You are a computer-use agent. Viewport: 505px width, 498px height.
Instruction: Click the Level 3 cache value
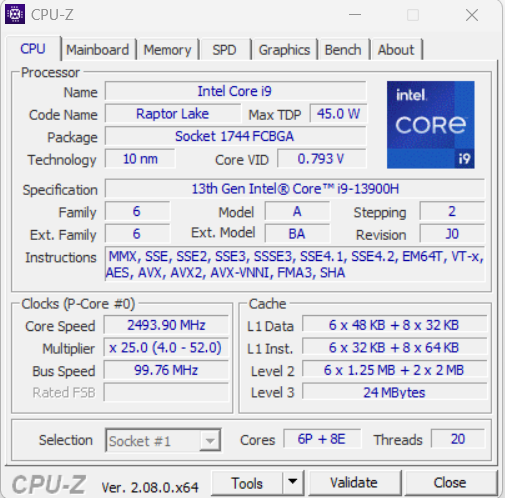click(395, 392)
